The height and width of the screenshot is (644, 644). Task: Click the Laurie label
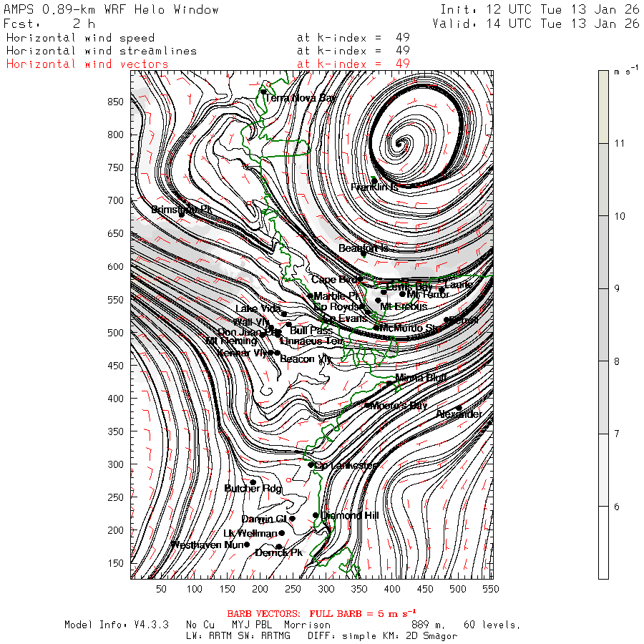click(x=459, y=285)
